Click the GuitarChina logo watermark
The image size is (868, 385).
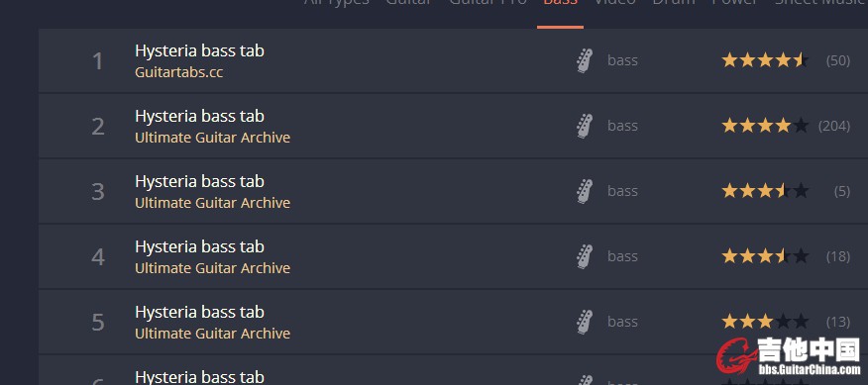(x=789, y=356)
